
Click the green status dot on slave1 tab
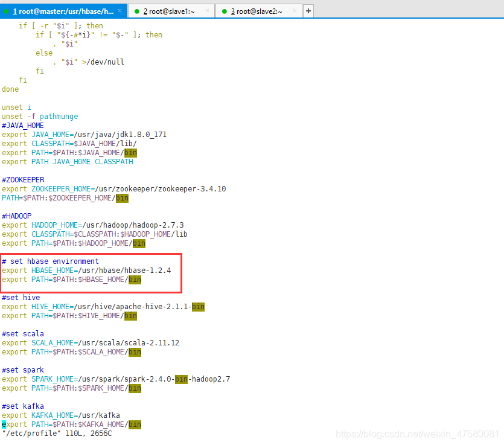coord(137,11)
